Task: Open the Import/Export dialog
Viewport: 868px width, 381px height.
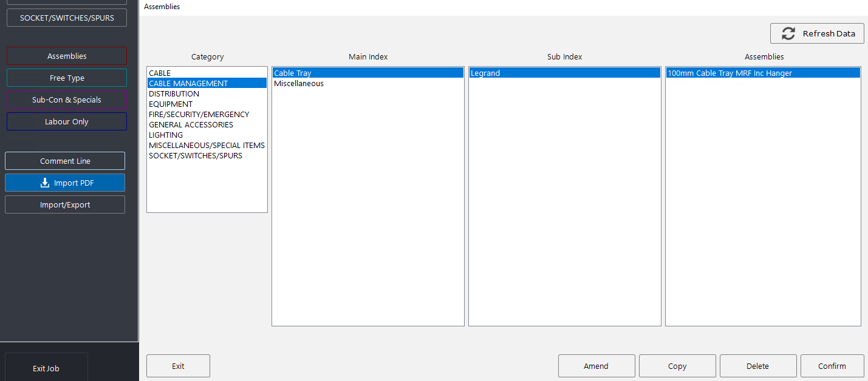Action: (64, 204)
